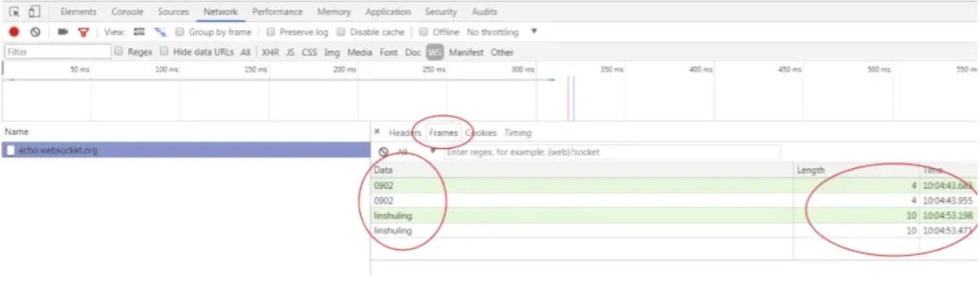The width and height of the screenshot is (980, 301).
Task: Filter requests by XHR
Action: [x=270, y=52]
